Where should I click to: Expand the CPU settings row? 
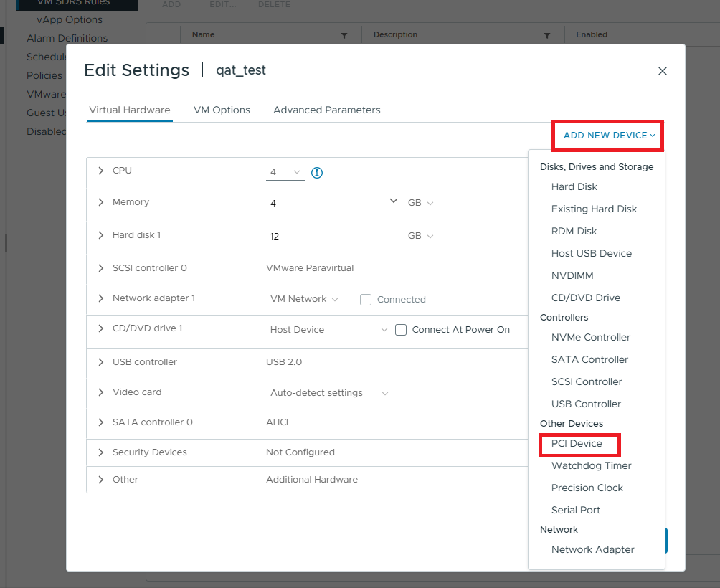(x=101, y=171)
